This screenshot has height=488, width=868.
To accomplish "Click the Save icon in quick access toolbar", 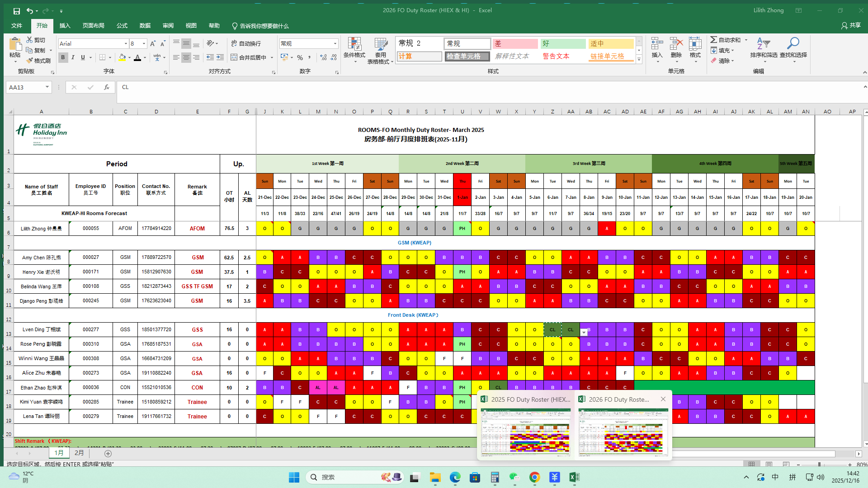I will (17, 10).
